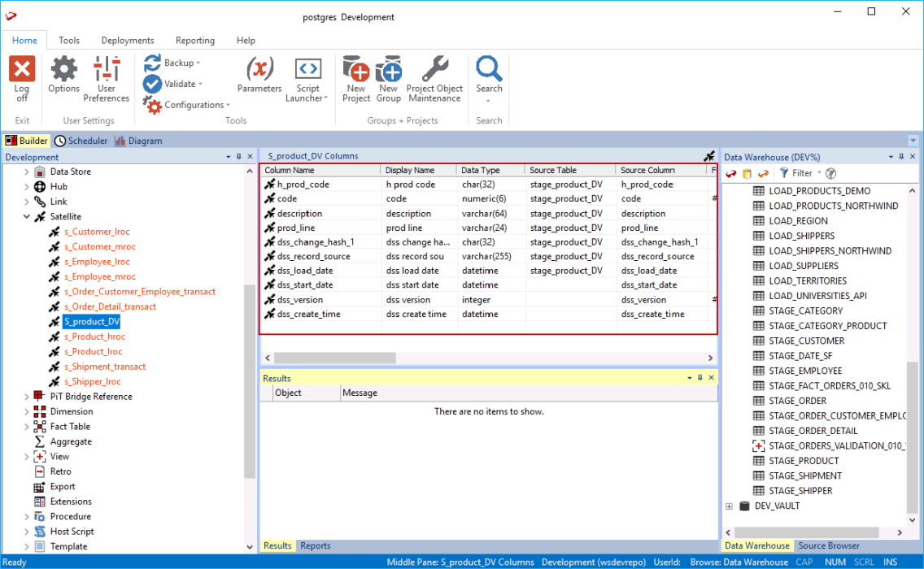Switch to the Scheduler view
This screenshot has width=924, height=569.
coord(81,141)
